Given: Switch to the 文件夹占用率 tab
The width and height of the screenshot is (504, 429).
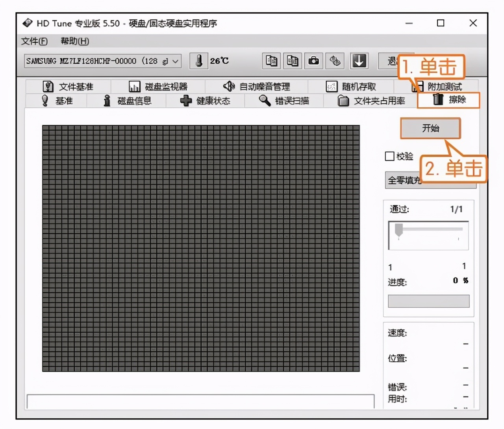Looking at the screenshot, I should [371, 101].
